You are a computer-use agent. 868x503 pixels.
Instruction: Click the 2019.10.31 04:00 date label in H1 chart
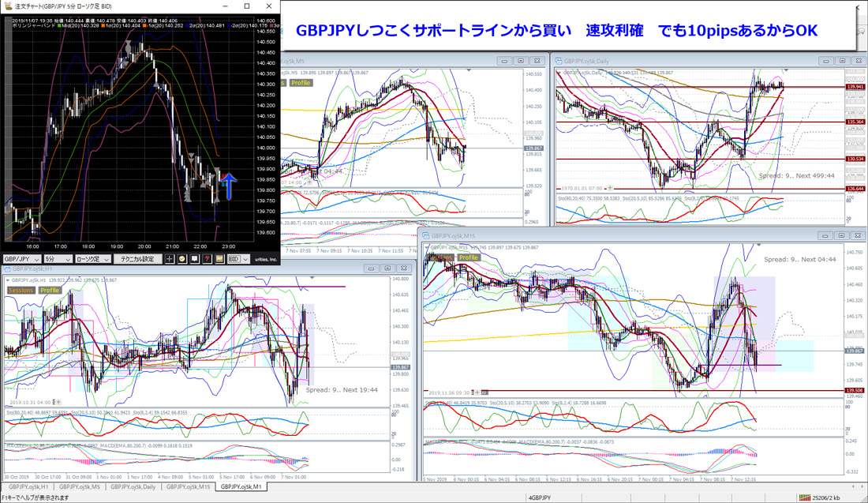[x=30, y=402]
